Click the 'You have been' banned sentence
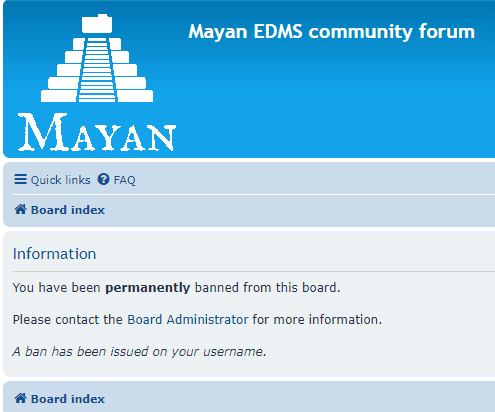Image resolution: width=495 pixels, height=412 pixels. click(176, 288)
